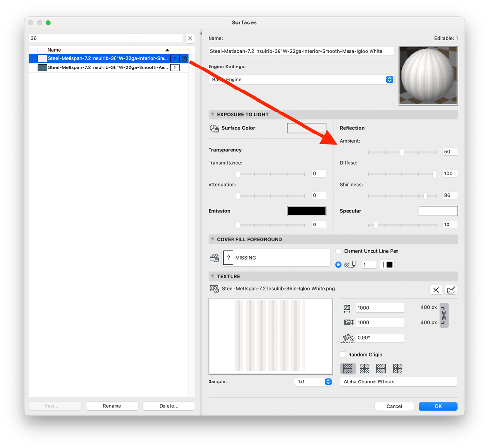Click the surface color match icon

[214, 128]
